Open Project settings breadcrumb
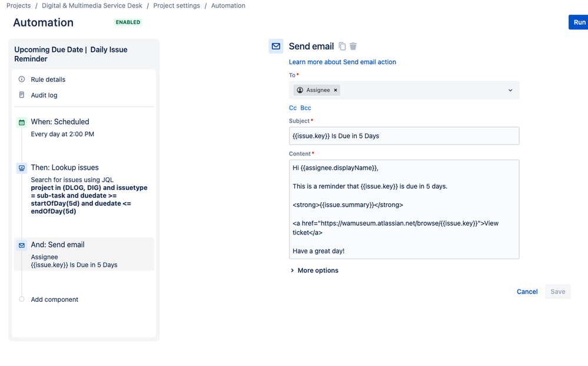The height and width of the screenshot is (366, 588). pyautogui.click(x=177, y=6)
